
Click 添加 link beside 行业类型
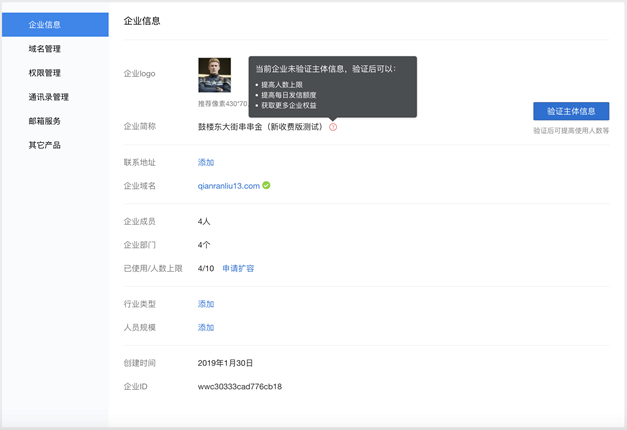point(206,304)
